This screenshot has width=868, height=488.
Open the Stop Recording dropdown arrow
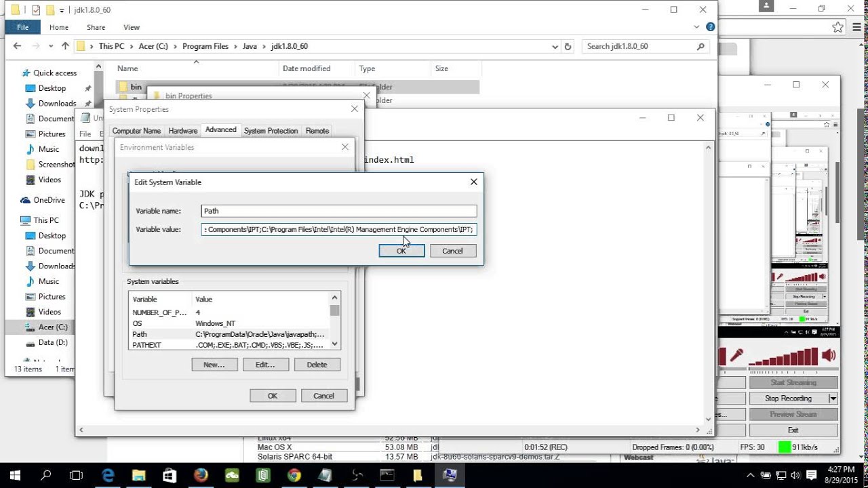(x=833, y=399)
